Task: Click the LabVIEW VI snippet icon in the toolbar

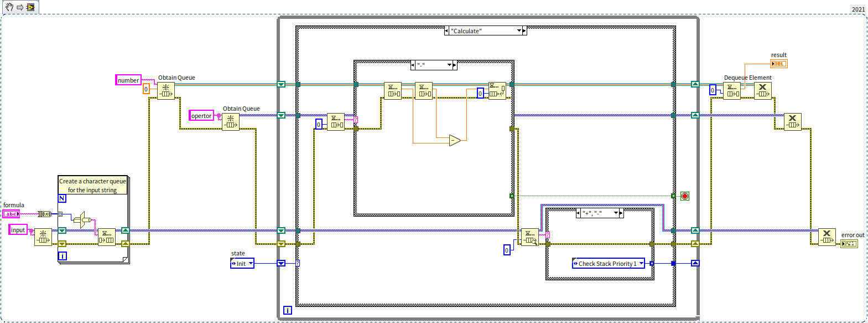Action: pyautogui.click(x=30, y=7)
